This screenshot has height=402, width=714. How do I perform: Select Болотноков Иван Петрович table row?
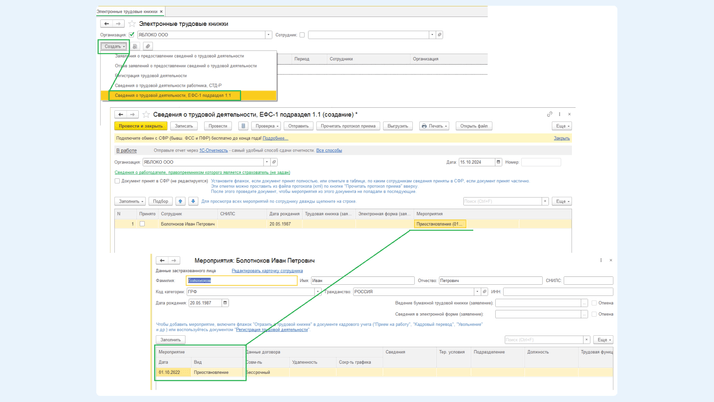pos(188,224)
